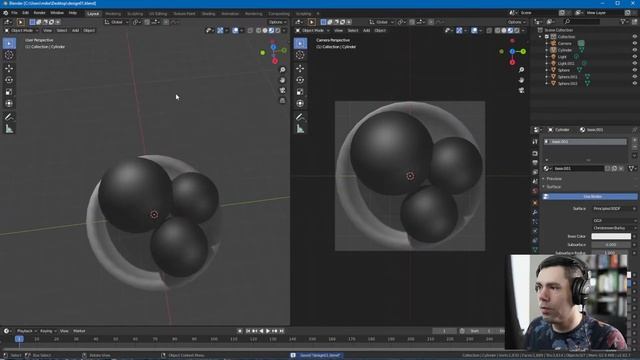Hide Sphere.002 object via eye icon
640x360 pixels.
click(635, 83)
